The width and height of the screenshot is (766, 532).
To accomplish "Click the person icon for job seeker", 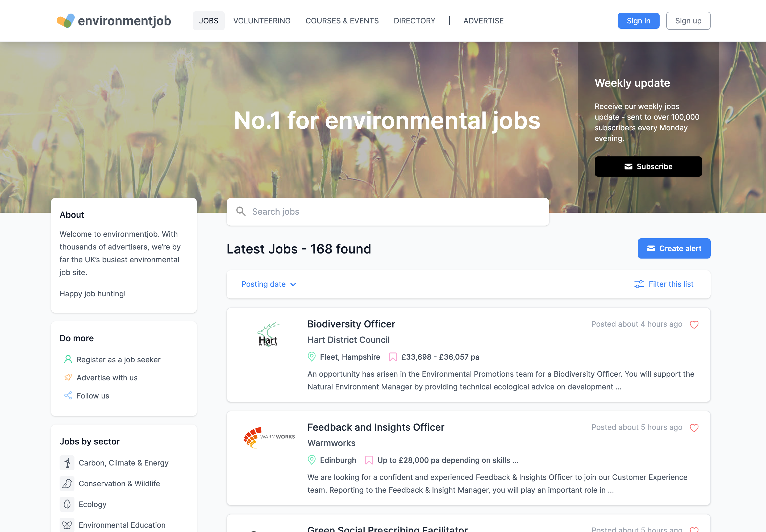I will [68, 359].
